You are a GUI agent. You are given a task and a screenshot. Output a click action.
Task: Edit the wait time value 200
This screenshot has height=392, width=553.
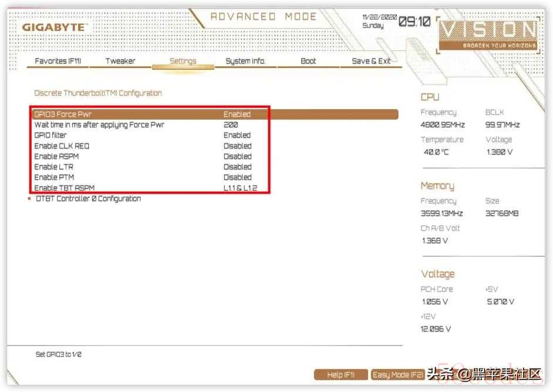click(231, 125)
